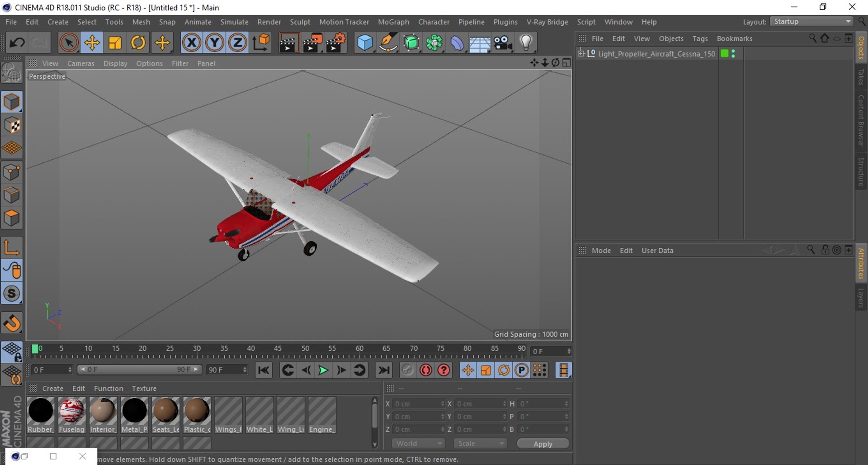The width and height of the screenshot is (868, 465).
Task: Toggle visibility dots of Cessna object
Action: tap(733, 53)
